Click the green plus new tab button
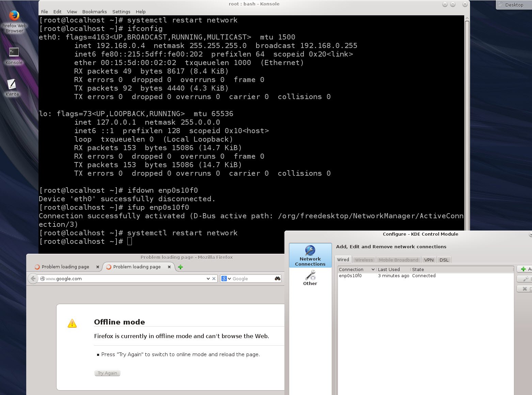The image size is (532, 395). point(181,267)
